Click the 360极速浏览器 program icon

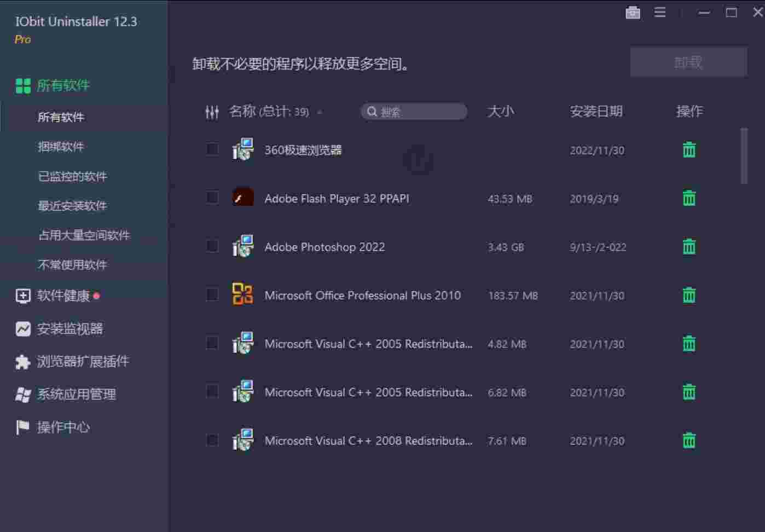(x=243, y=149)
